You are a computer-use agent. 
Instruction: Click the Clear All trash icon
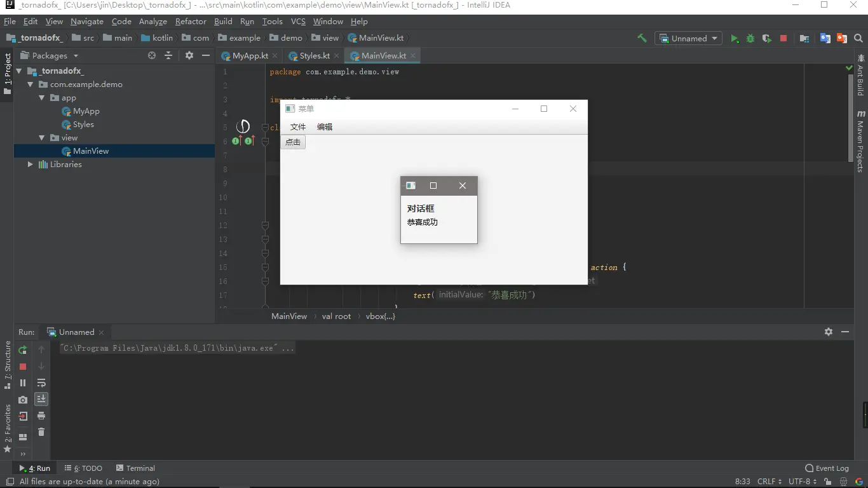[41, 432]
